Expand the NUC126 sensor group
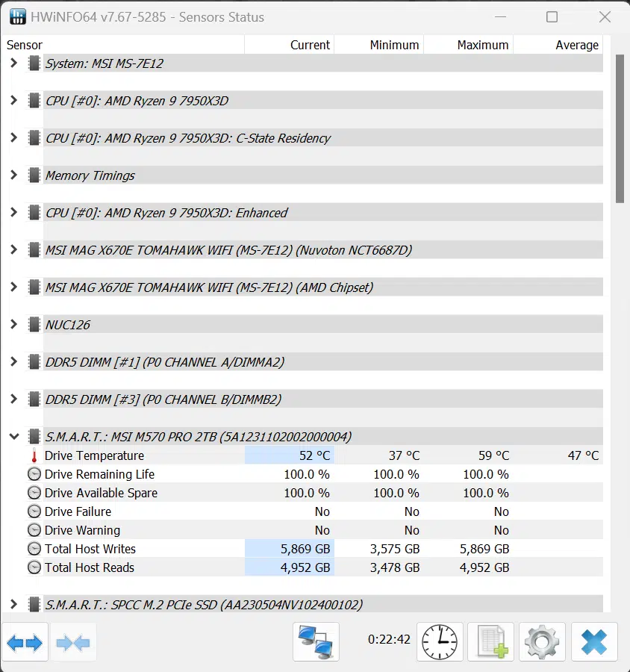The width and height of the screenshot is (630, 672). pos(13,325)
